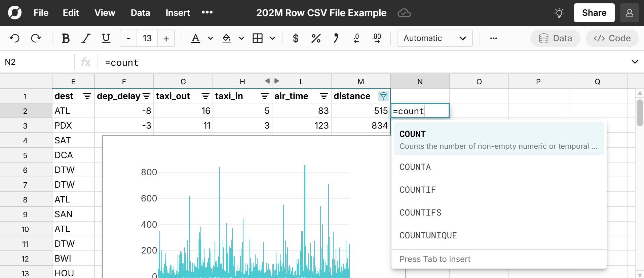Open active filter on distance column

[x=383, y=96]
